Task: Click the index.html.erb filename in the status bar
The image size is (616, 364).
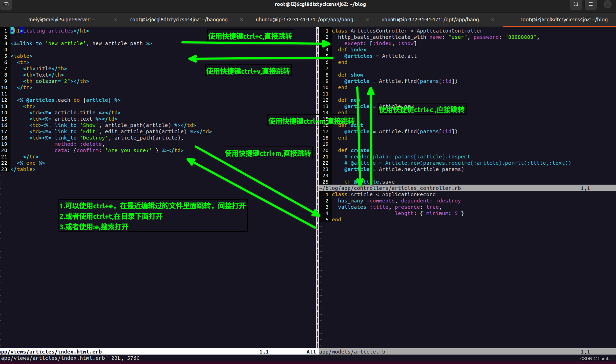Action: 51,351
